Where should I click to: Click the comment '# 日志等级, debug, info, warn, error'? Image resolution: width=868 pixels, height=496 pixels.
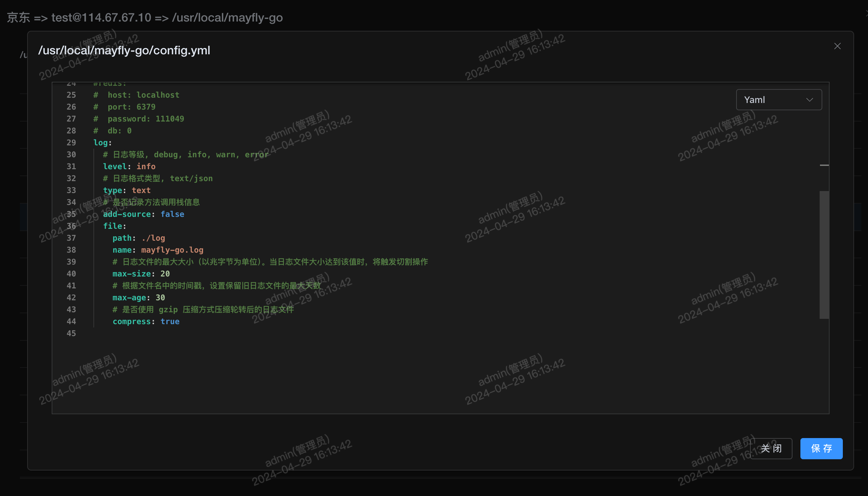(x=186, y=154)
